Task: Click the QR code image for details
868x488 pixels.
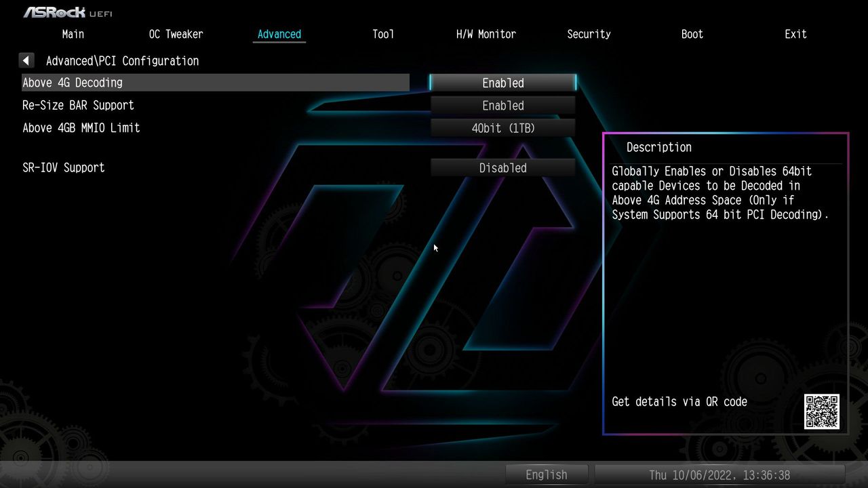Action: (x=822, y=411)
